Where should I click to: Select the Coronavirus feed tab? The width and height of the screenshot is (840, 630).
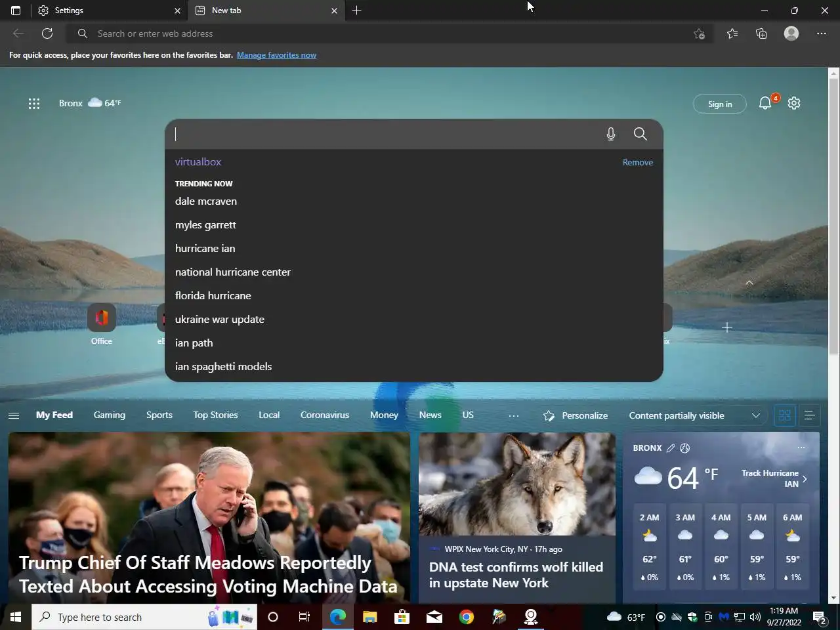pyautogui.click(x=325, y=415)
